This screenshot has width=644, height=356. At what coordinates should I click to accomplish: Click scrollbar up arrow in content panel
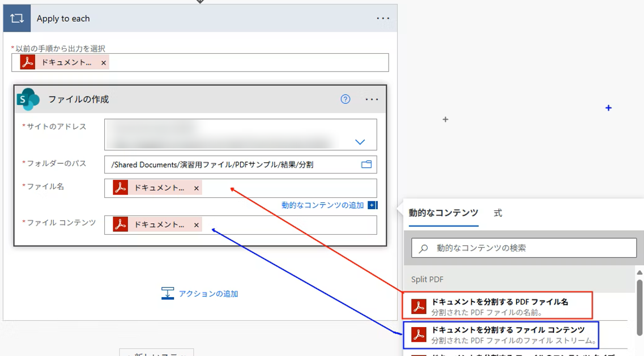click(x=639, y=273)
